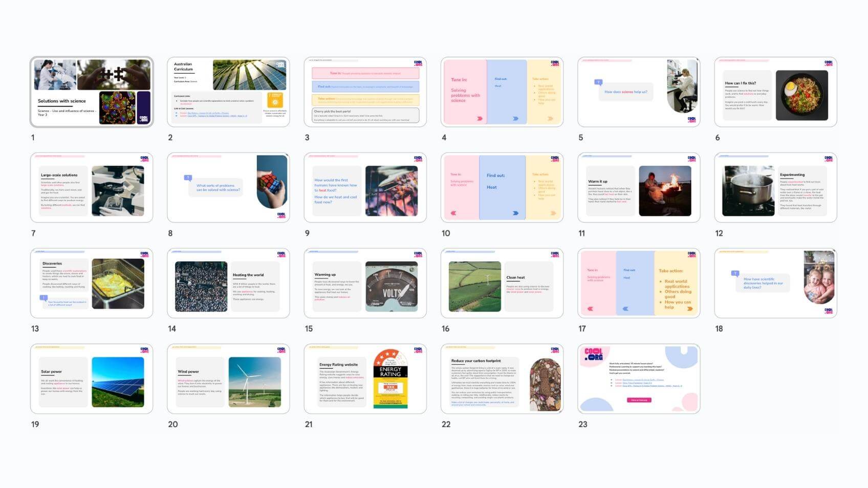Click the orange forward arrow on slide 17
Image resolution: width=868 pixels, height=488 pixels.
coord(690,308)
